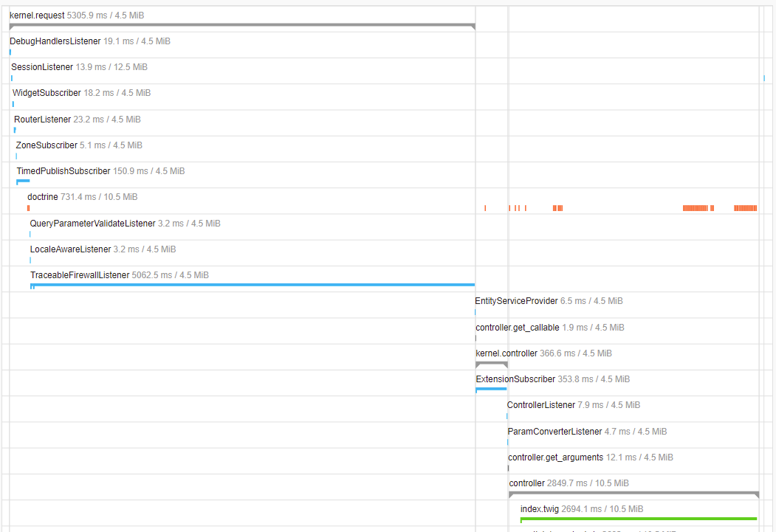776x532 pixels.
Task: Click the index.twig 2694.1 ms label
Action: (x=582, y=509)
